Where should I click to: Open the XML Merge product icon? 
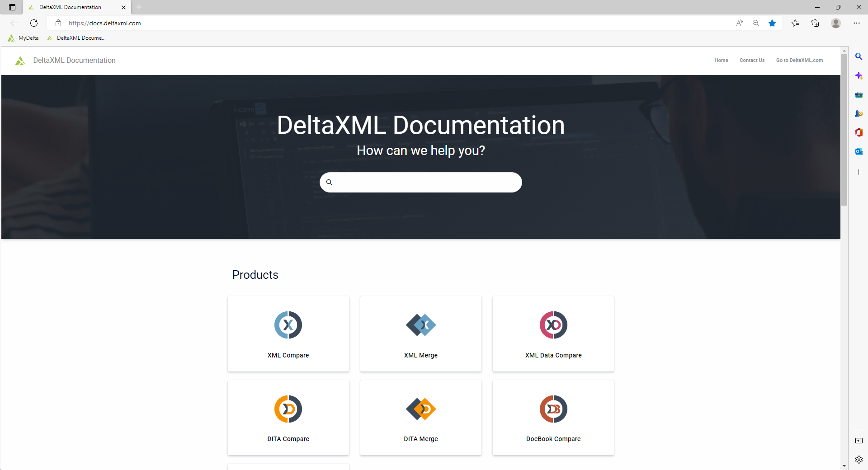coord(420,325)
